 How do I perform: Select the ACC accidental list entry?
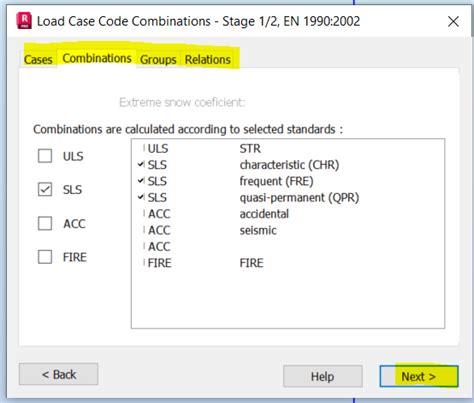216,214
